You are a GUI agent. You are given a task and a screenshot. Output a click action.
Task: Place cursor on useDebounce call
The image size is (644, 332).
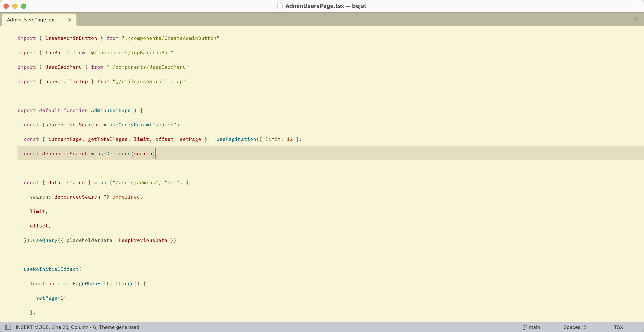(x=114, y=154)
